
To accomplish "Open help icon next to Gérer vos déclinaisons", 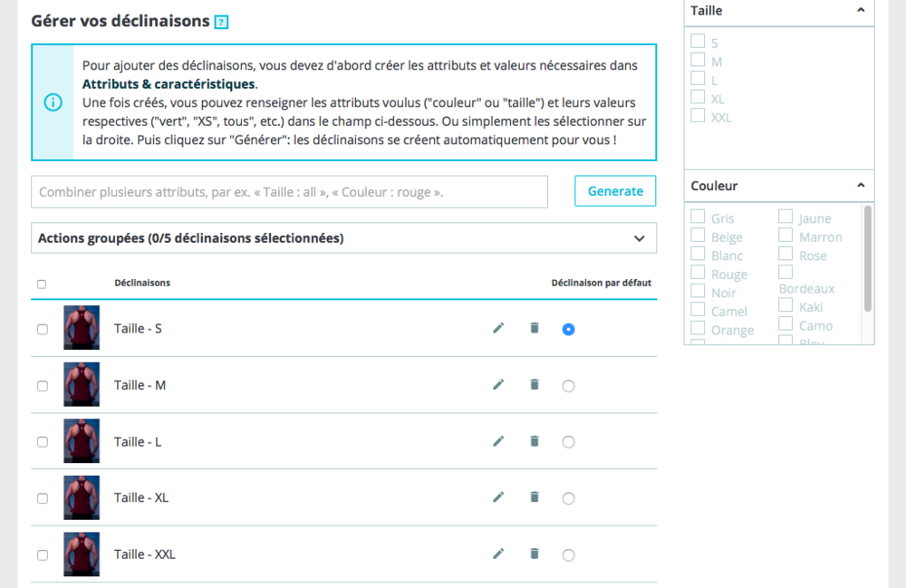I will pos(221,22).
